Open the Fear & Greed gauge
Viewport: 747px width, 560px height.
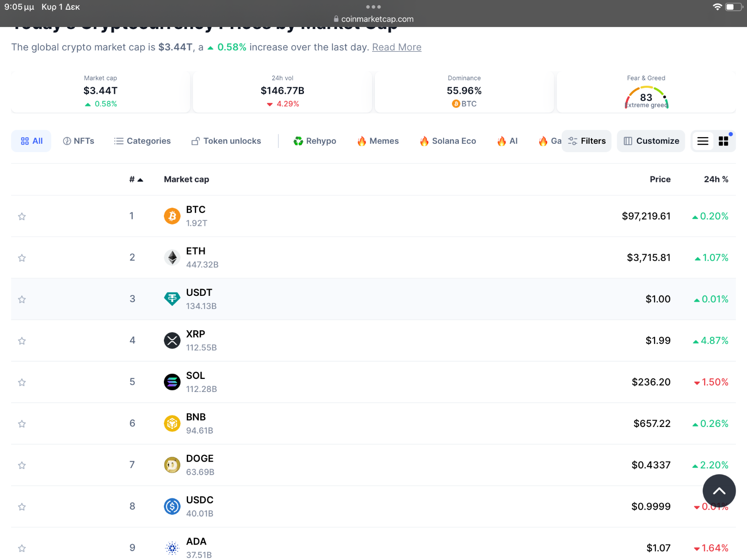[646, 98]
